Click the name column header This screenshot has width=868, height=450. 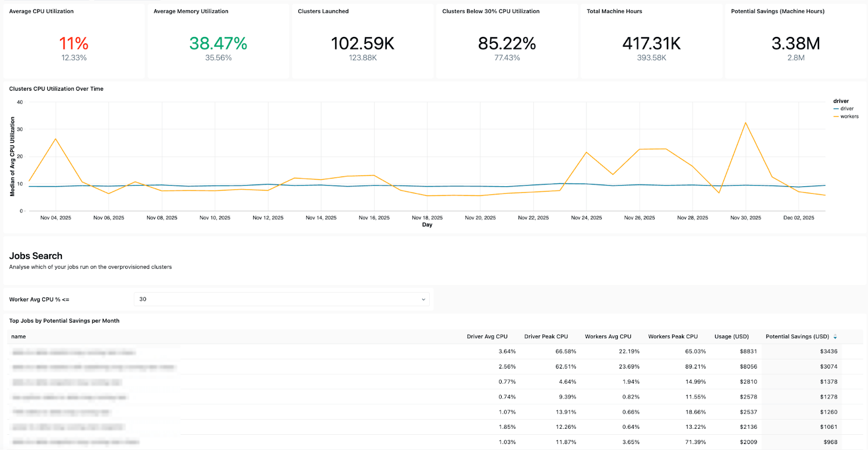coord(18,337)
